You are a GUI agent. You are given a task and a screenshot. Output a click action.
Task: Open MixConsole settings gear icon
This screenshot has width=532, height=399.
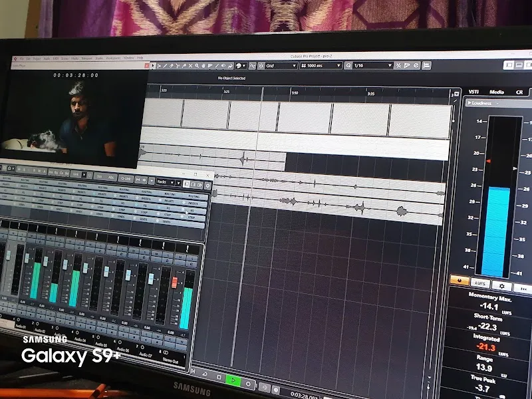[x=207, y=186]
